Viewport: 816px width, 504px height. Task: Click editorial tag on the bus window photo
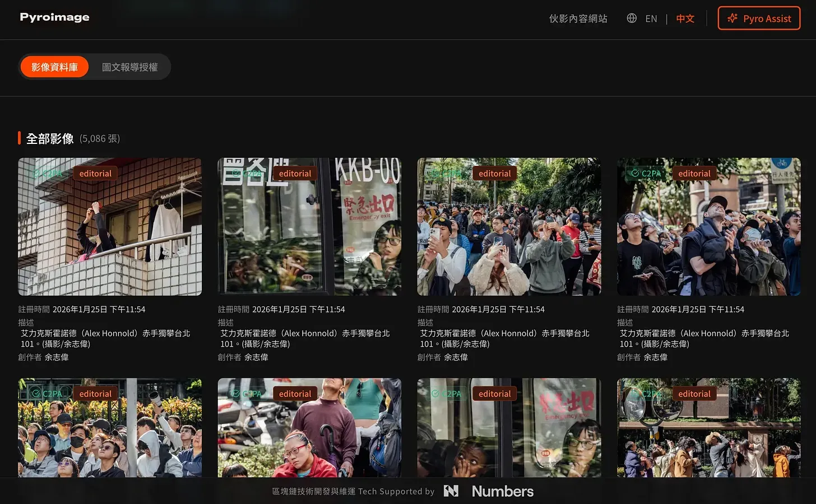[295, 174]
